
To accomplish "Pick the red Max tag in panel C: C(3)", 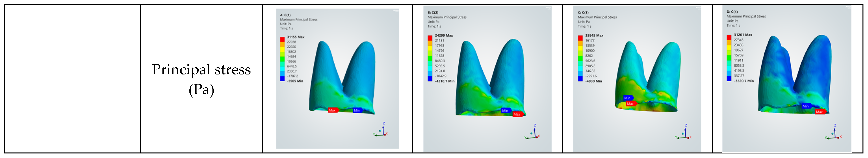I will 630,104.
